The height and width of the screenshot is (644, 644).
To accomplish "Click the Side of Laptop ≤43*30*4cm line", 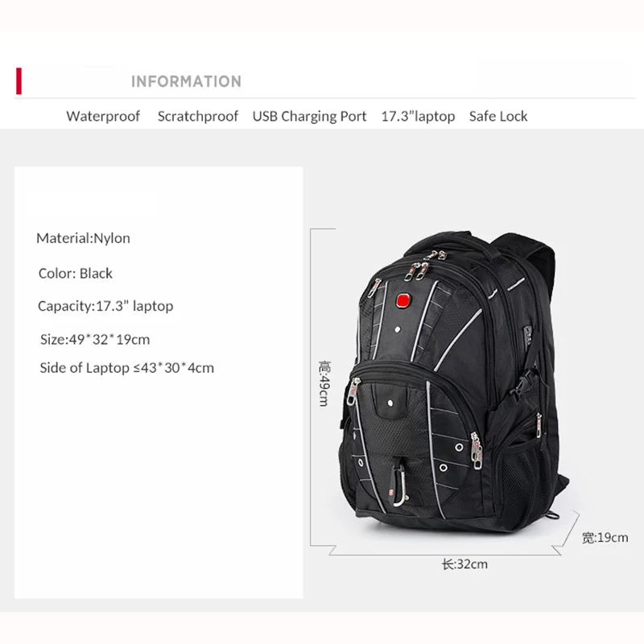I will click(x=127, y=368).
